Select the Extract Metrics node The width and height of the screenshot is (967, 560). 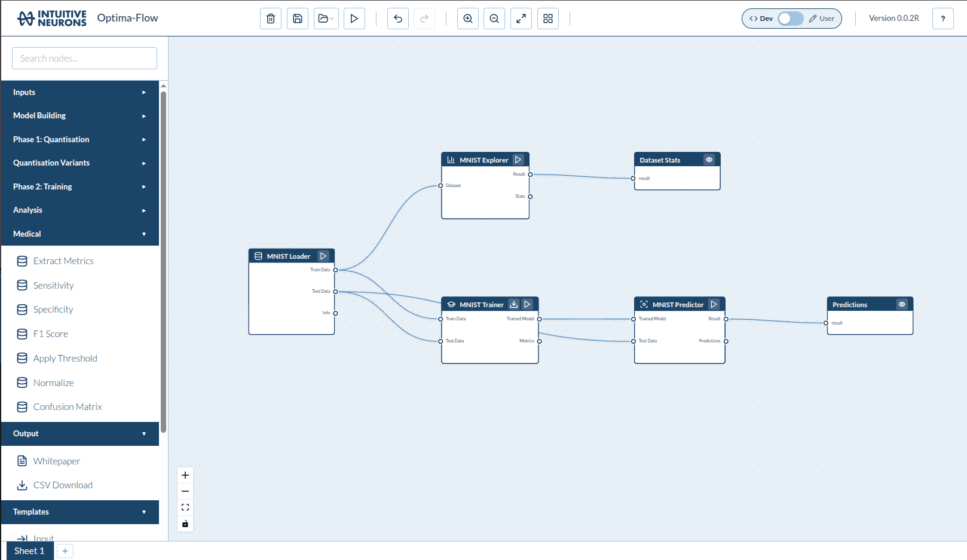pyautogui.click(x=80, y=261)
